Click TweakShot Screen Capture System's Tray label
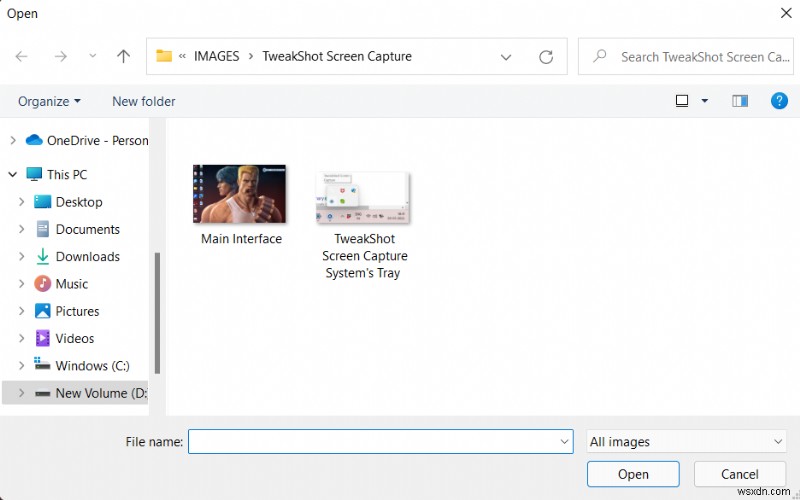The image size is (800, 500). click(x=364, y=256)
